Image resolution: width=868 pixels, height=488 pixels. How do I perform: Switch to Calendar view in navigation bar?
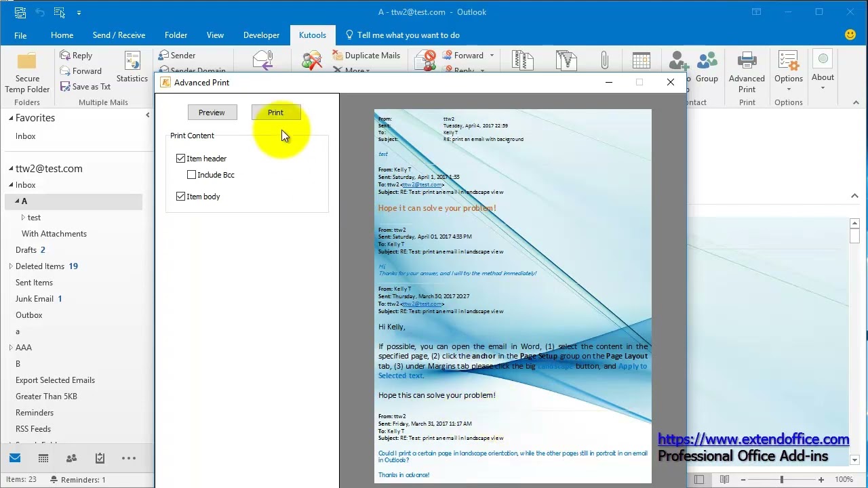(x=43, y=458)
